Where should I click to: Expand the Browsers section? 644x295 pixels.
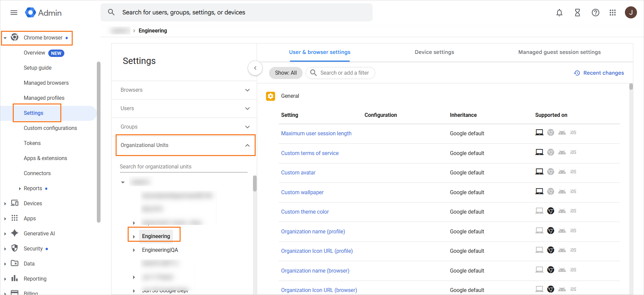(x=184, y=90)
